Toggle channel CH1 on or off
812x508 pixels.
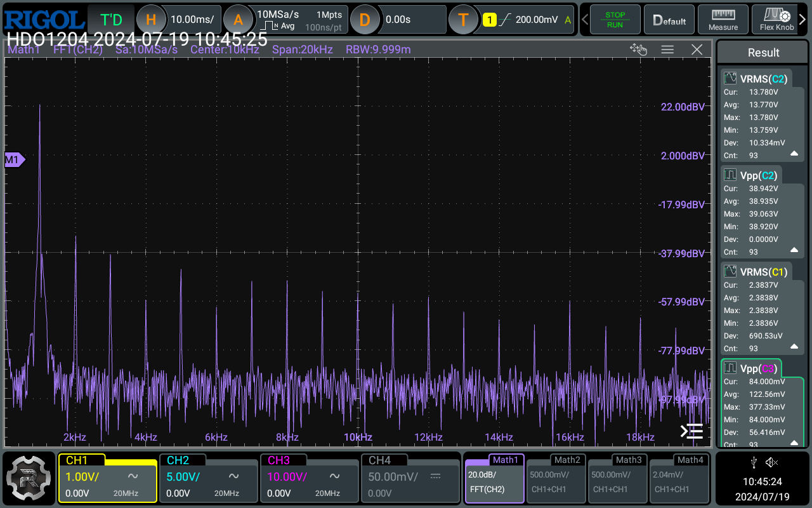point(77,460)
